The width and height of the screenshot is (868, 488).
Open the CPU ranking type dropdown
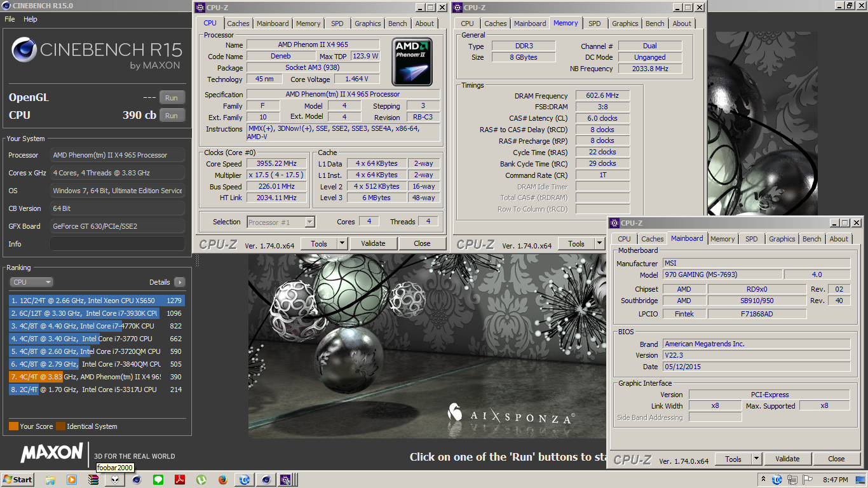point(31,282)
